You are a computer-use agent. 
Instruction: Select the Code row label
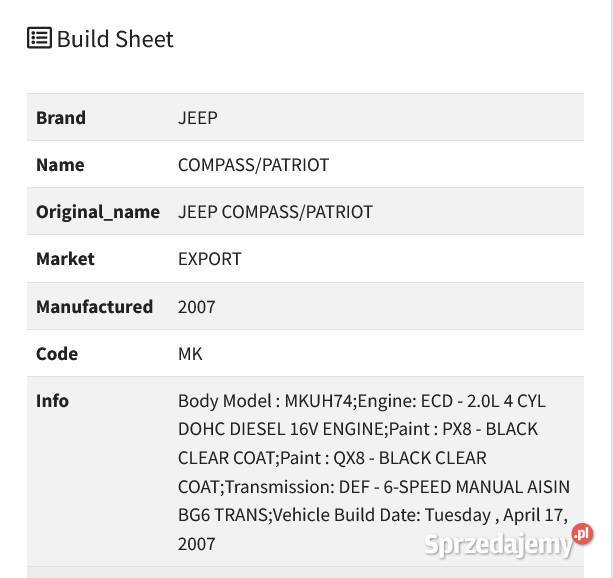pos(57,353)
